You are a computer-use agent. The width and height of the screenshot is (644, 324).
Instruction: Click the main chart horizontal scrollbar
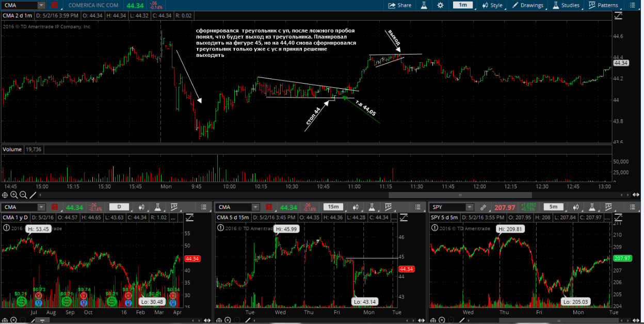[460, 195]
